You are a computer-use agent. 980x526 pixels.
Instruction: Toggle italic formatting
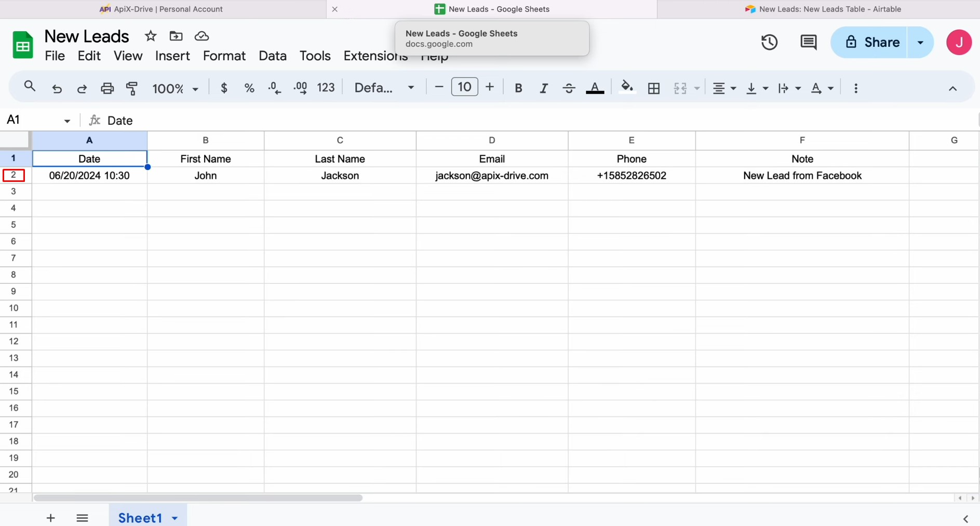[543, 88]
